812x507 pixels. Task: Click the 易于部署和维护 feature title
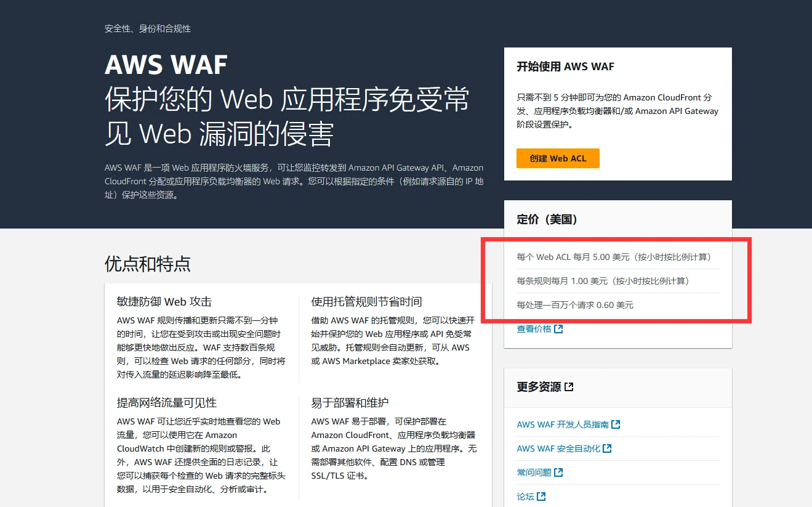pos(350,403)
